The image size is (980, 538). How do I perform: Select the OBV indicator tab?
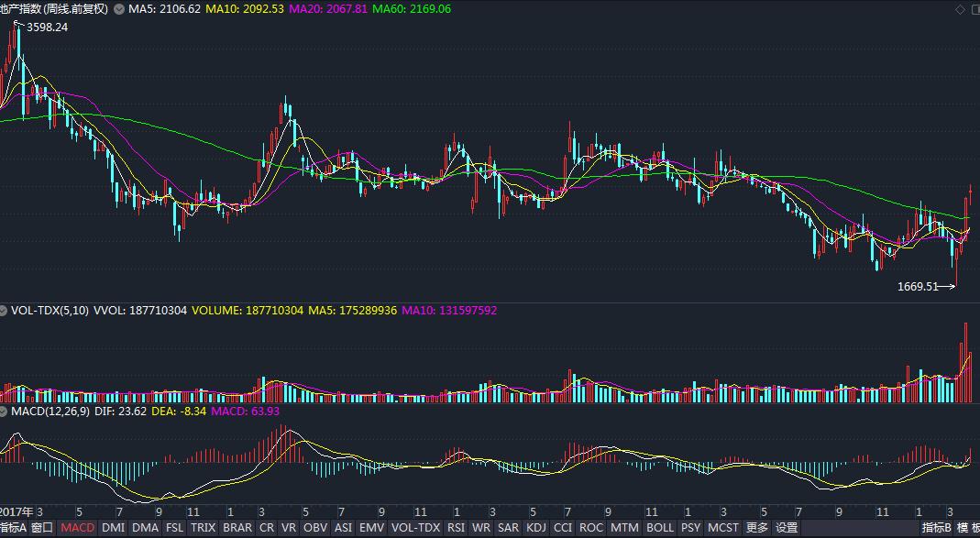coord(315,528)
